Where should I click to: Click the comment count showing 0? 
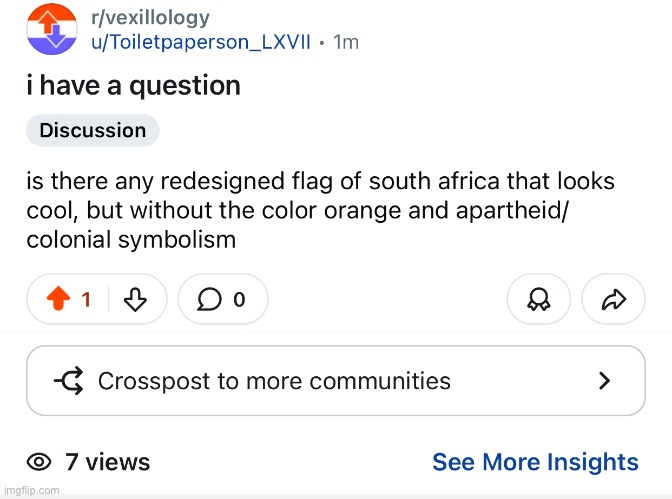pyautogui.click(x=239, y=299)
